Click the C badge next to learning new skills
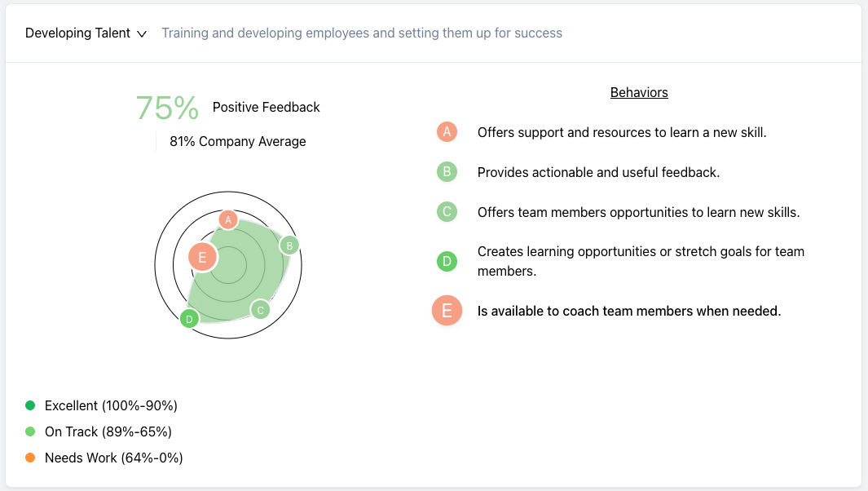Viewport: 868px width, 491px height. 447,212
